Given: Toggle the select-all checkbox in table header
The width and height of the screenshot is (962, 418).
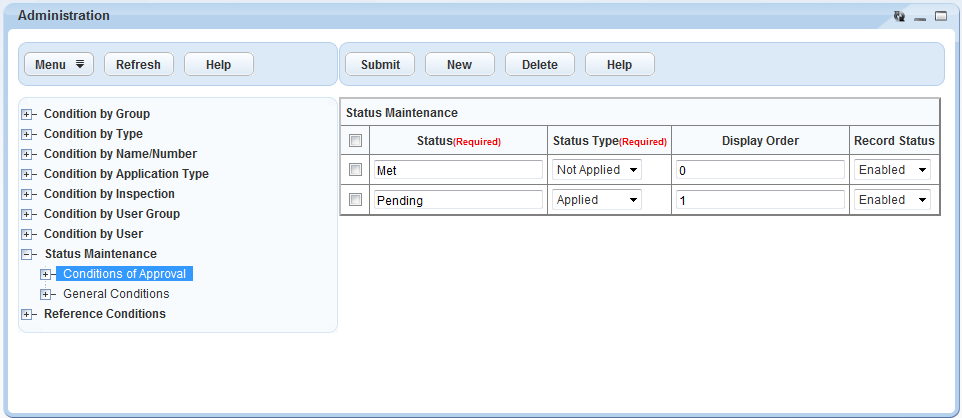Looking at the screenshot, I should 355,141.
